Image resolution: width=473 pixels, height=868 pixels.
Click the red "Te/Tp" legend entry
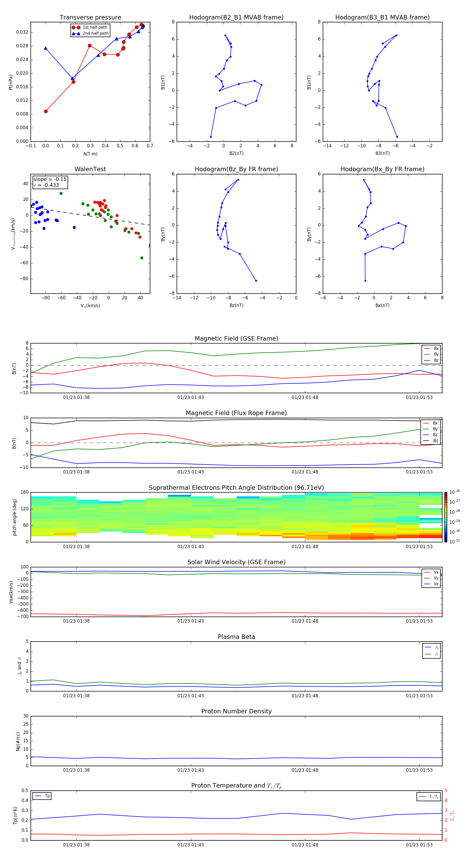[429, 796]
